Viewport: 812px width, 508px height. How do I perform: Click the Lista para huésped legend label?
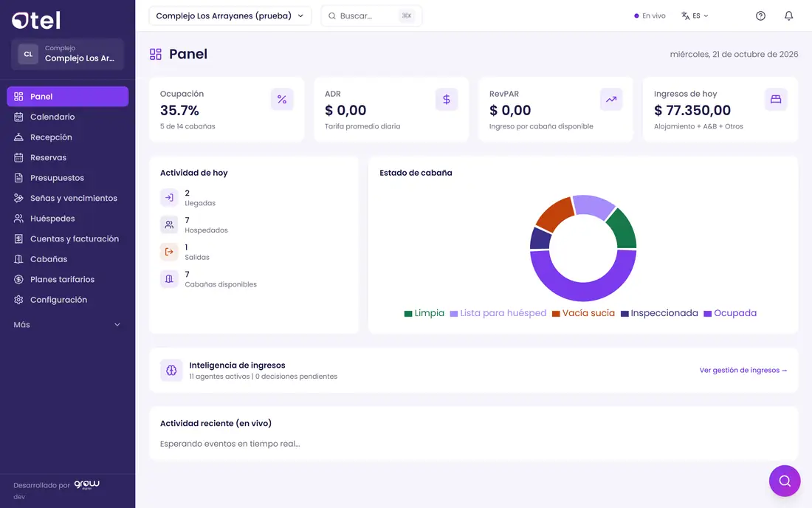[503, 313]
